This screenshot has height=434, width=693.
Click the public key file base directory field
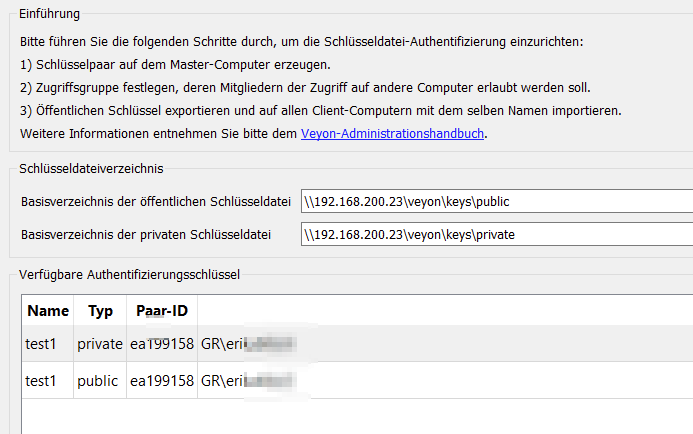point(496,202)
